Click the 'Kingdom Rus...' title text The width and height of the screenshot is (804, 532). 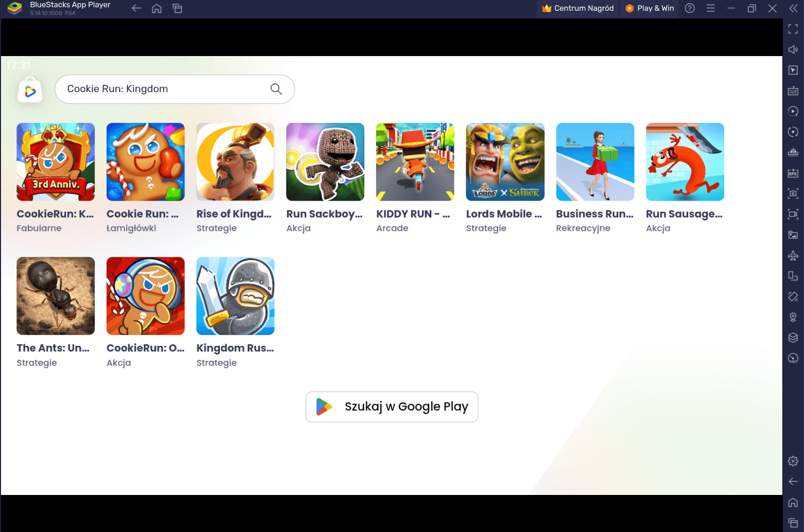(235, 348)
